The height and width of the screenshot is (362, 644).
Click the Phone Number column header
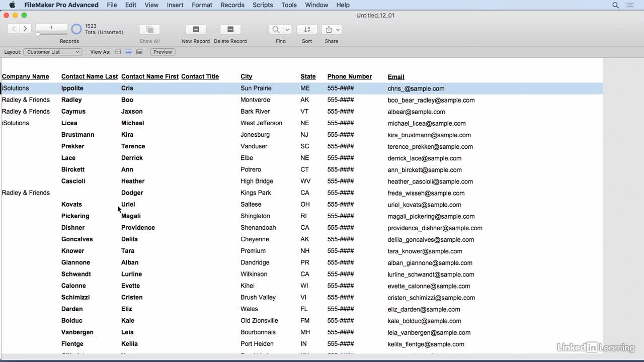[350, 76]
